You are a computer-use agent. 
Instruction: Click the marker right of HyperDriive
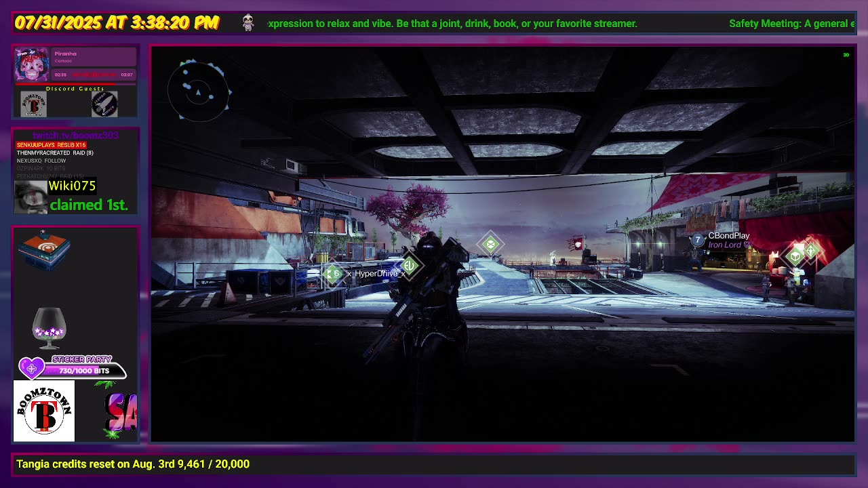409,266
